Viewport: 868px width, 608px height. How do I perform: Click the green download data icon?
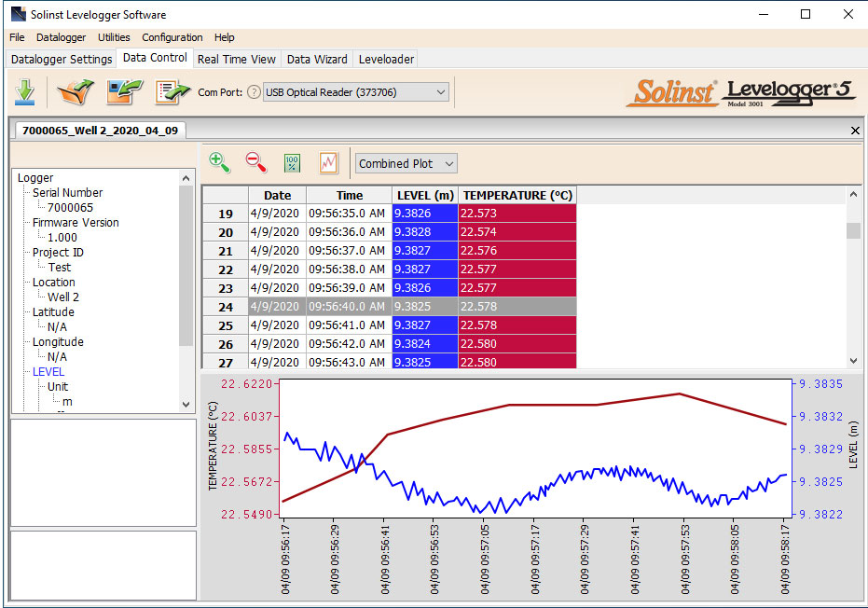(x=25, y=91)
